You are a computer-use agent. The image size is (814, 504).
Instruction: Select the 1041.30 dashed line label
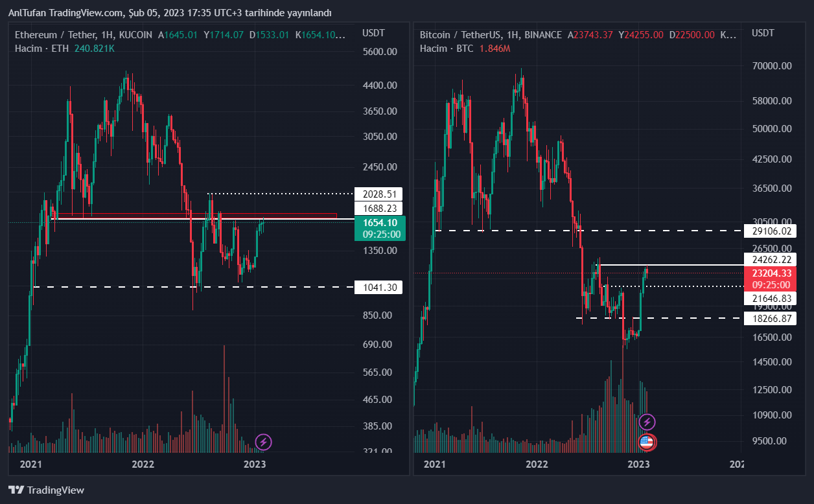point(378,288)
